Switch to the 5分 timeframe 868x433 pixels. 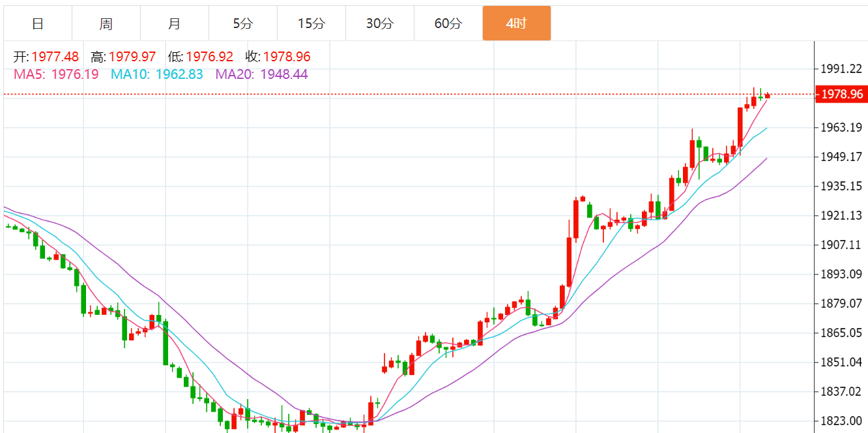pos(243,23)
